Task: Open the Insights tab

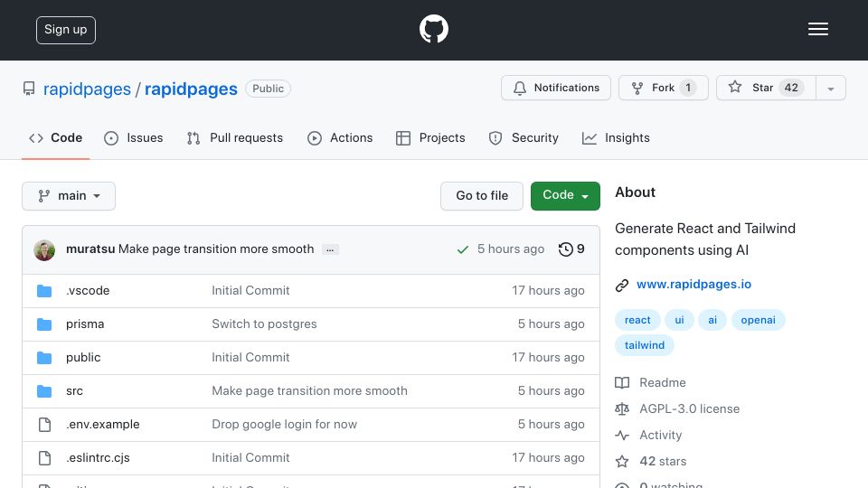Action: [x=616, y=137]
